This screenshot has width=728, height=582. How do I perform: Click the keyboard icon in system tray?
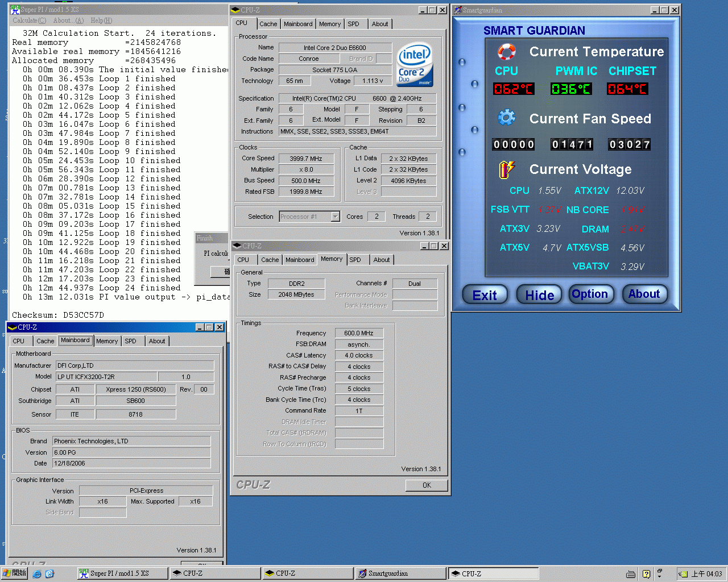pos(631,574)
